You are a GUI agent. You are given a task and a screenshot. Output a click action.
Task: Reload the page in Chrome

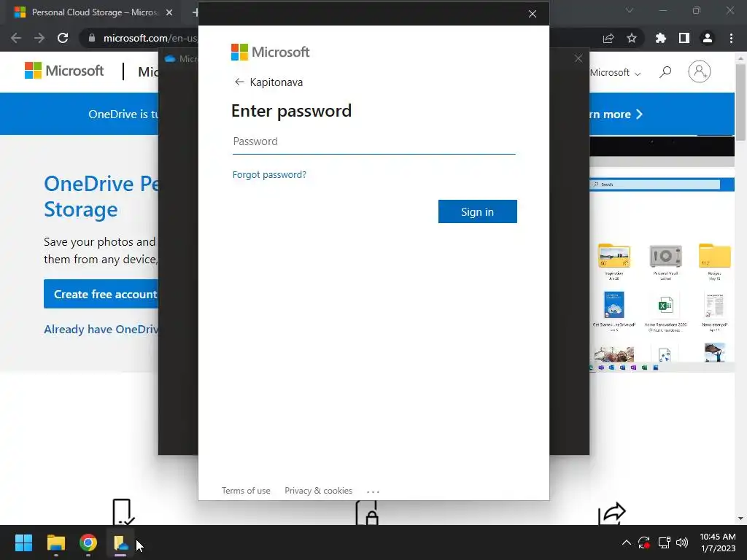point(63,38)
